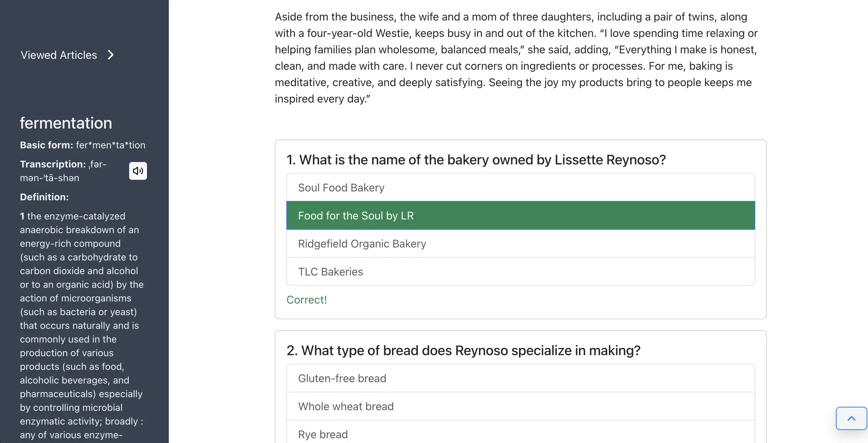Click the green Correct! feedback text
Screen dimensions: 868x443
tap(307, 300)
